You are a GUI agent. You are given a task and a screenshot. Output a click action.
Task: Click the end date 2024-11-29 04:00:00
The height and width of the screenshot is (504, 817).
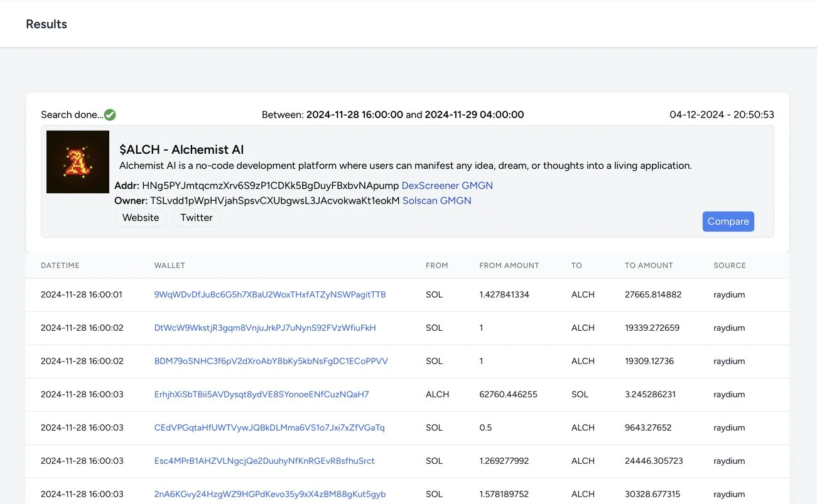tap(474, 115)
